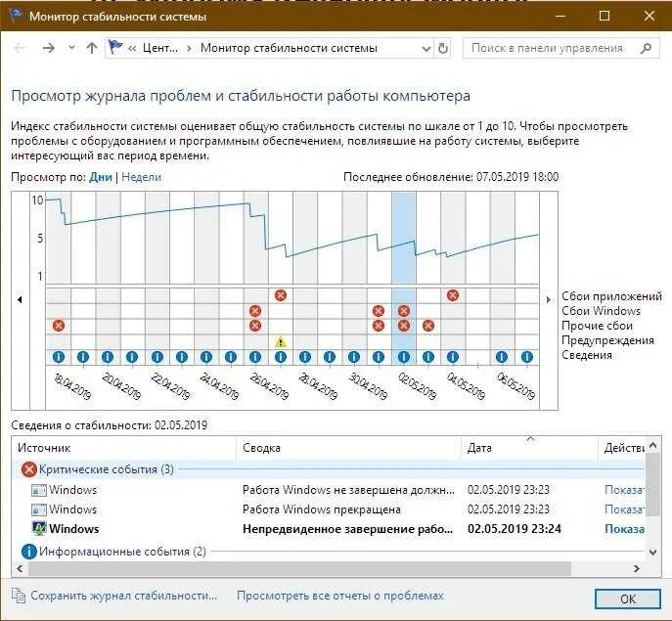Click the application failure icon on 04.05.2019

(x=453, y=295)
